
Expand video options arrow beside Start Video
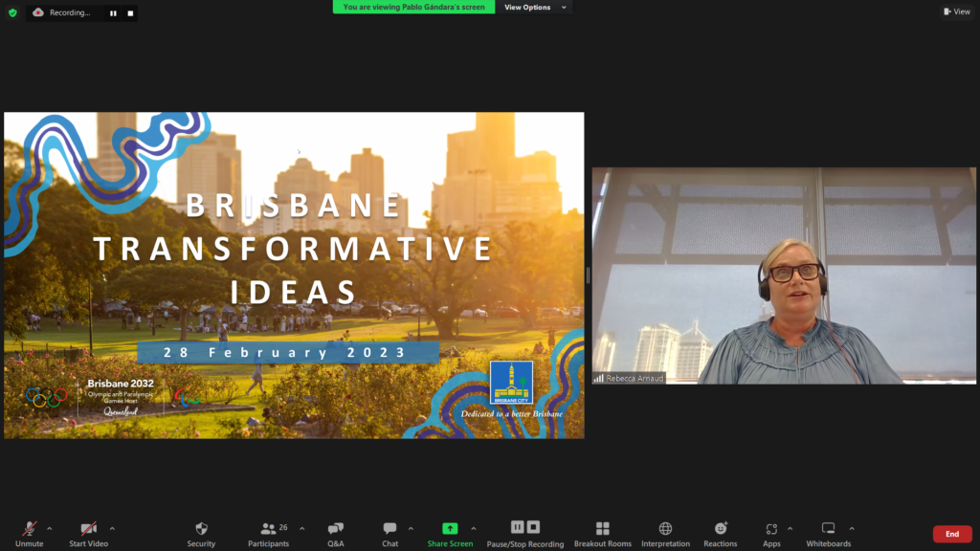[112, 528]
